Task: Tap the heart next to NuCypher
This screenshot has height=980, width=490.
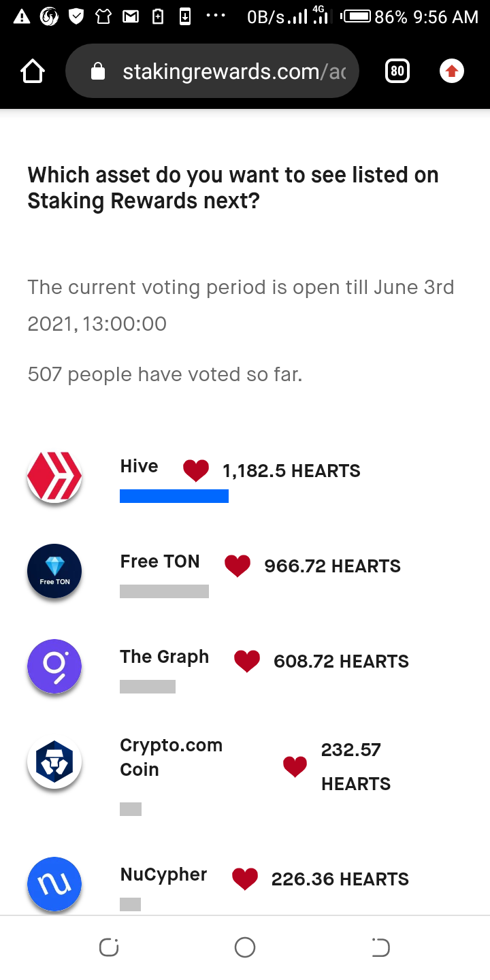Action: pyautogui.click(x=245, y=879)
